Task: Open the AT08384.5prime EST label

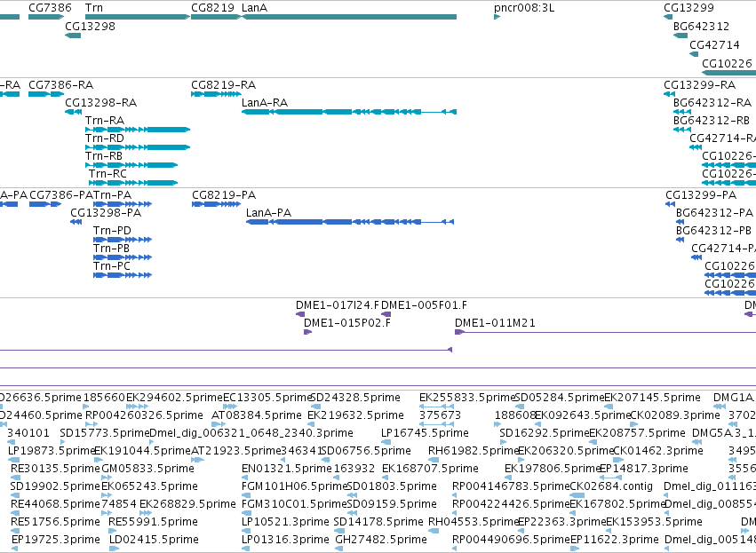Action: coord(257,415)
